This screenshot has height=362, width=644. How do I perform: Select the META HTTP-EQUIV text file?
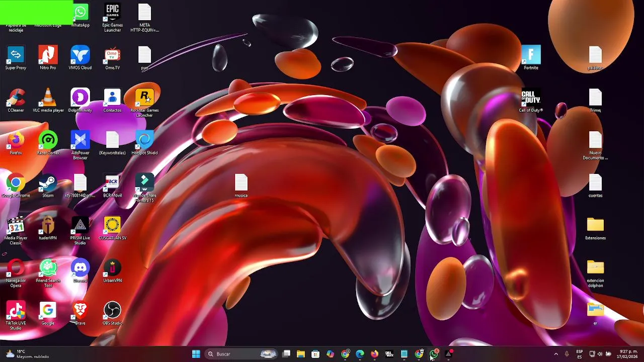pos(144,17)
